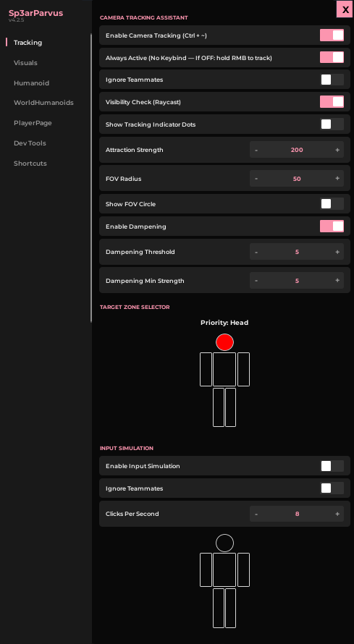The width and height of the screenshot is (354, 644).
Task: Turn on Enable Input Simulation
Action: (x=332, y=466)
